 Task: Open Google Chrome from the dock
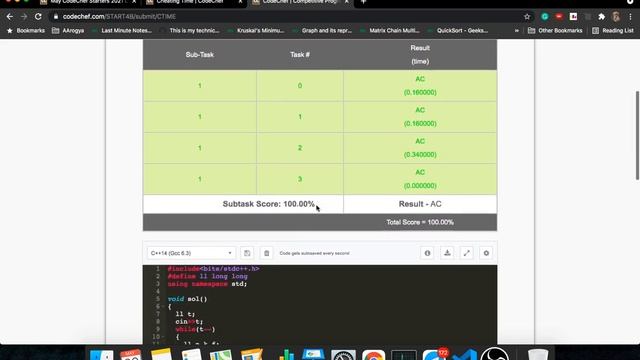(x=373, y=354)
